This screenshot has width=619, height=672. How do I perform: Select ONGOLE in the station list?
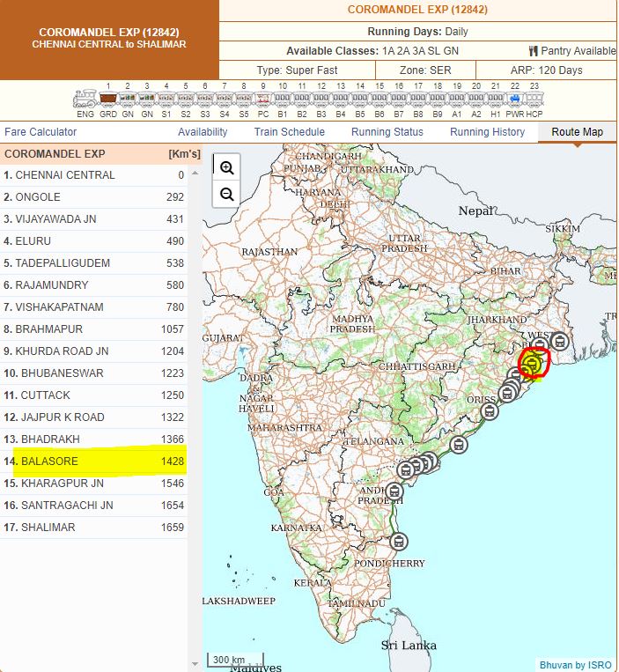point(93,197)
